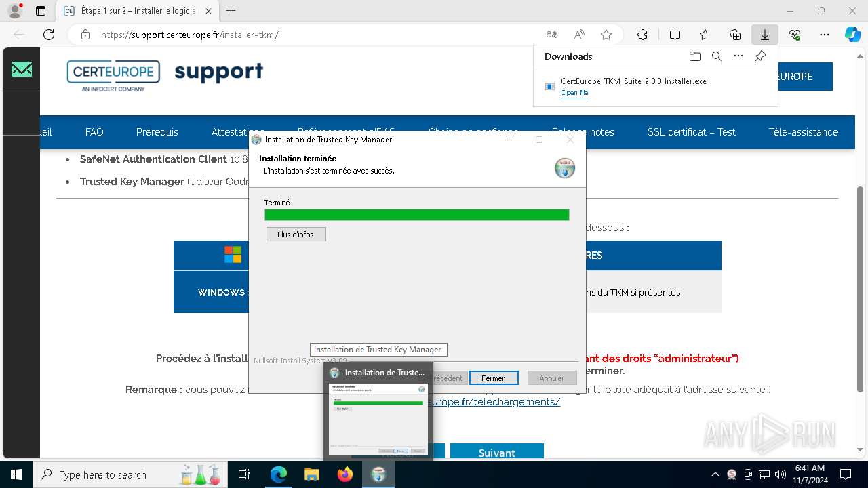Click Open file link for installer
Screen dimensions: 868x488
click(574, 93)
